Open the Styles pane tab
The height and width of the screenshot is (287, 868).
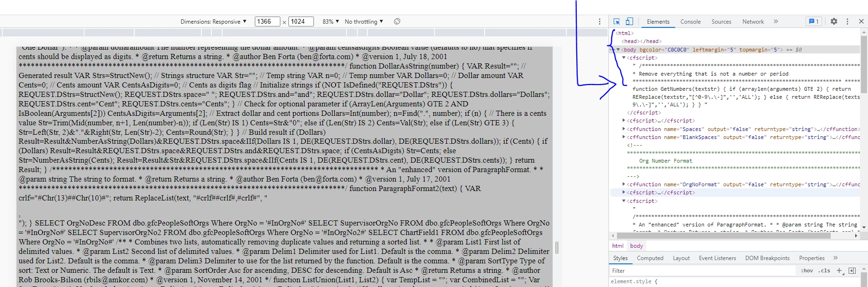tap(620, 258)
